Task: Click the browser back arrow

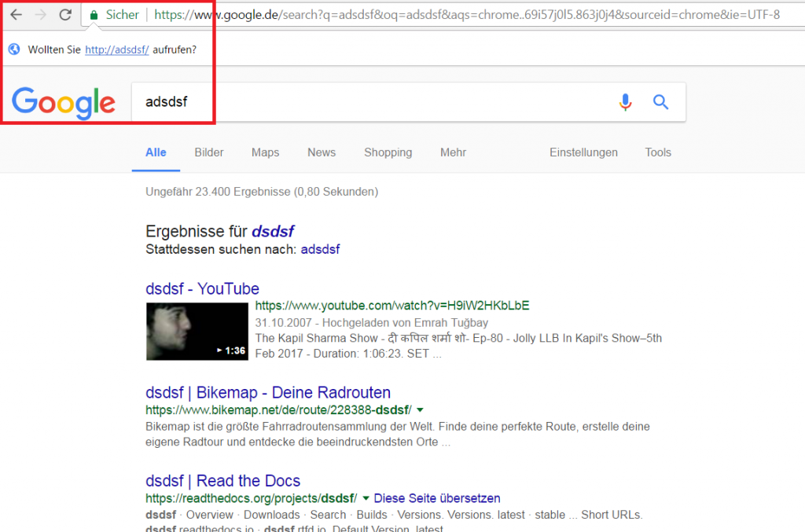Action: pos(16,14)
